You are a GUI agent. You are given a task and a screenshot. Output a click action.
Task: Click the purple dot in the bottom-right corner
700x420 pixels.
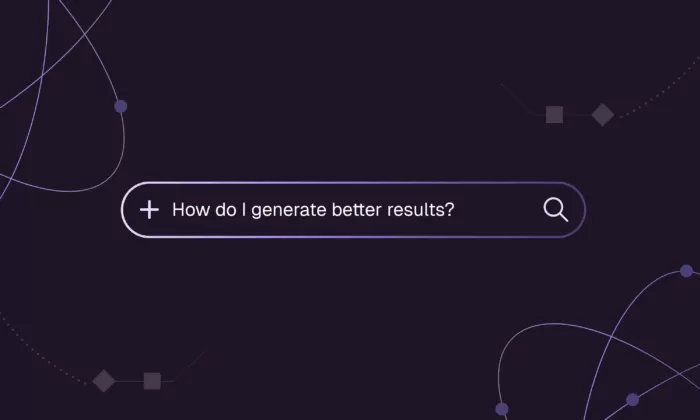(632, 399)
